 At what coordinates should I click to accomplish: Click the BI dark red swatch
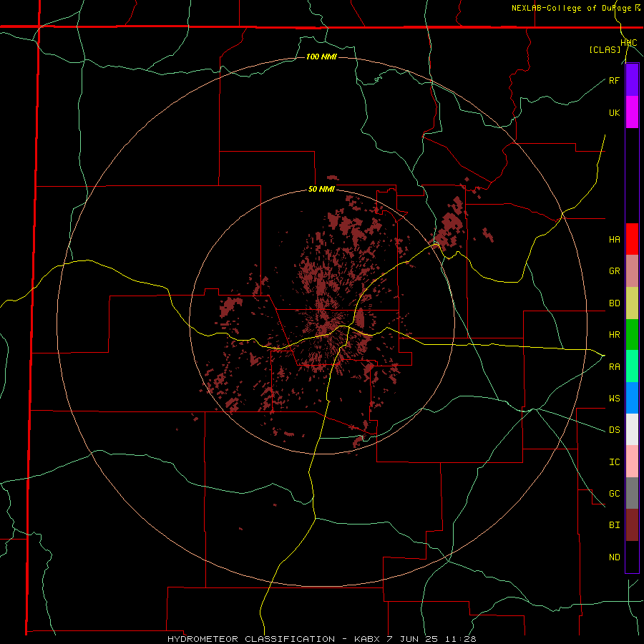(632, 525)
